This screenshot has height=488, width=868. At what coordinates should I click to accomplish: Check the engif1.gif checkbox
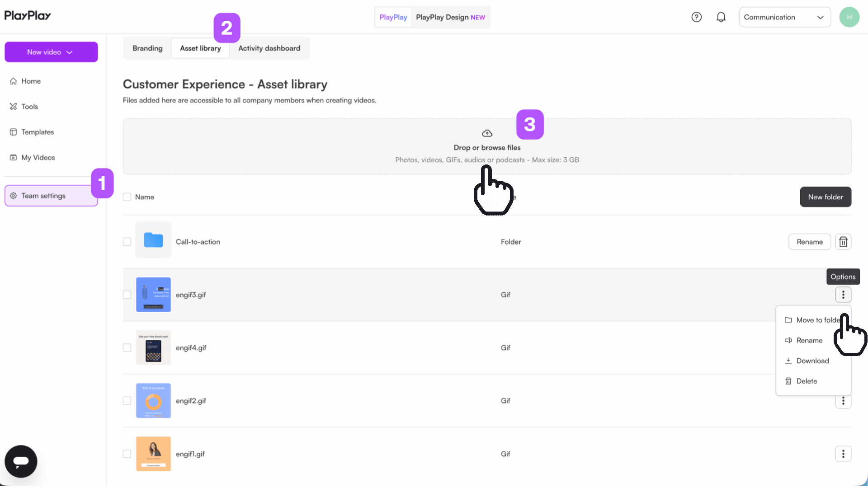(x=127, y=454)
